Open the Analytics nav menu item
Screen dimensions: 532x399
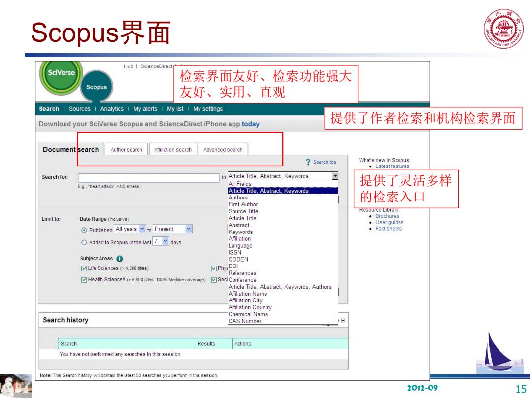[x=112, y=109]
